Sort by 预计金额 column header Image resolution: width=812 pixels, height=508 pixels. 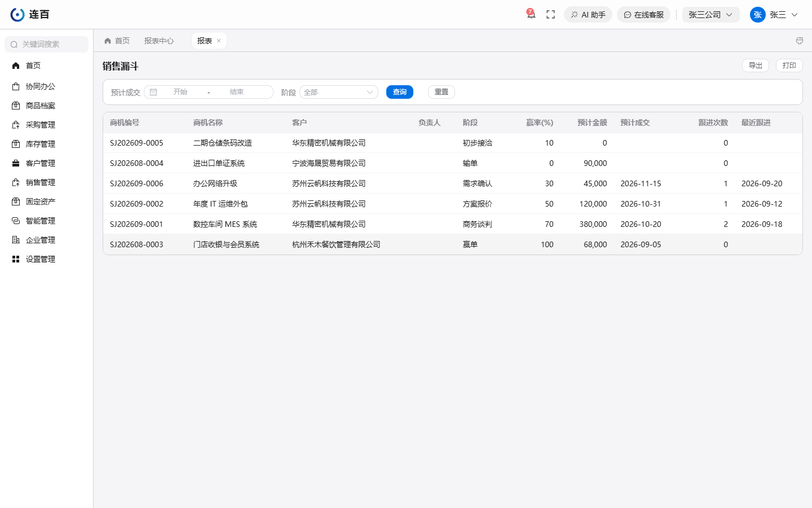coord(592,122)
